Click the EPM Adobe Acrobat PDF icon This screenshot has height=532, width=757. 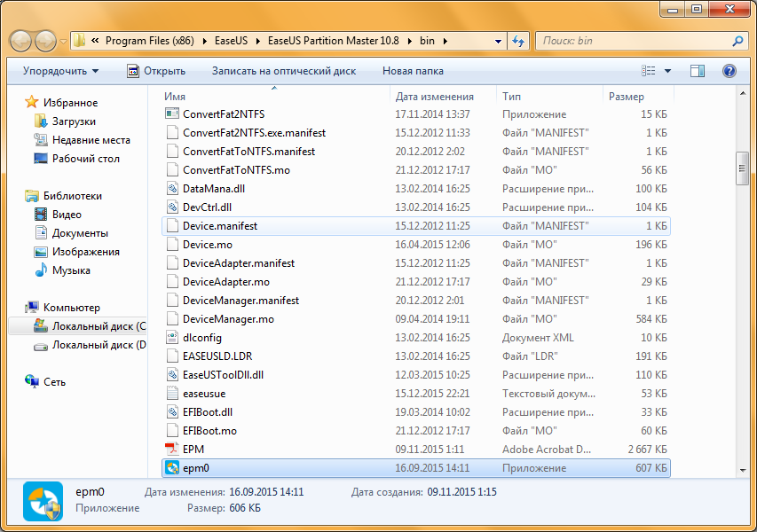tap(172, 449)
